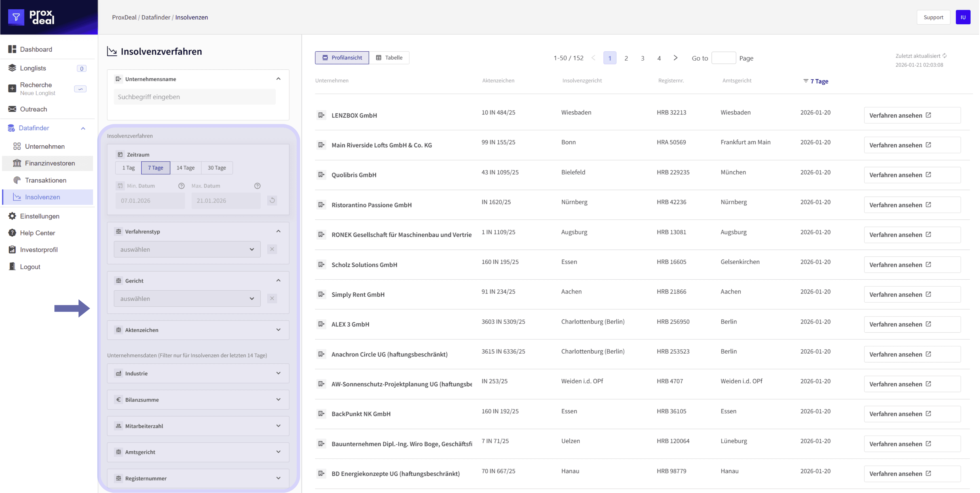The image size is (980, 493).
Task: Click the company icon next to LENZBOX GmbH
Action: 322,115
